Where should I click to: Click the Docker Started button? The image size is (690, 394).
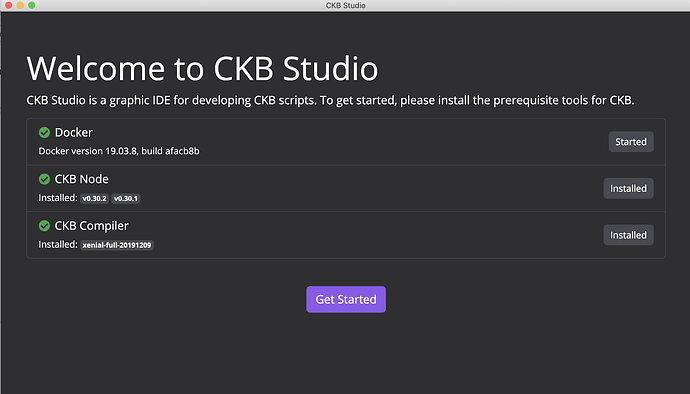coord(631,142)
